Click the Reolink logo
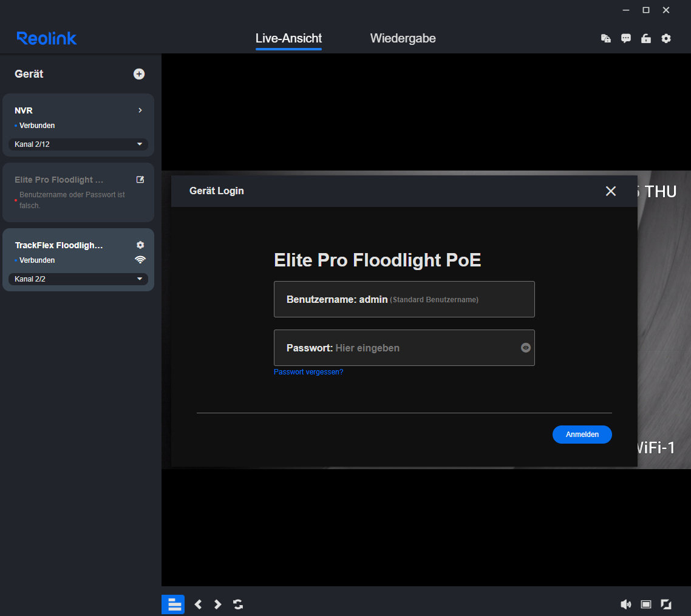This screenshot has height=616, width=691. coord(47,38)
